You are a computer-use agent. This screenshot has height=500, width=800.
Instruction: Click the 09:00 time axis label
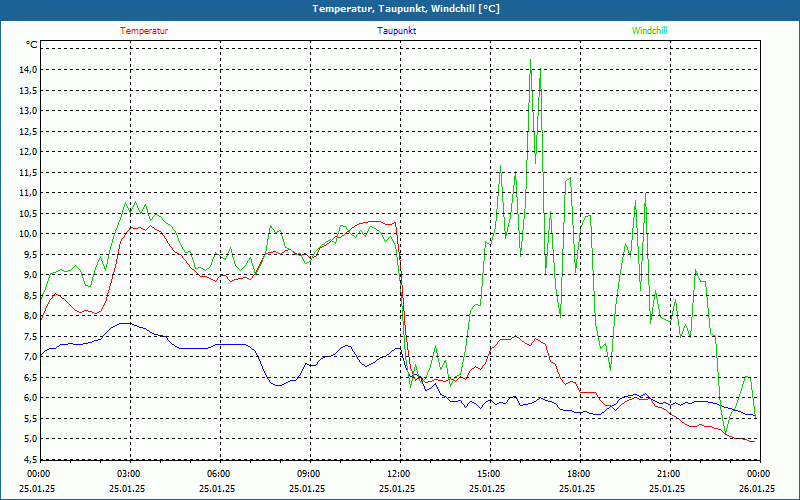pos(309,474)
